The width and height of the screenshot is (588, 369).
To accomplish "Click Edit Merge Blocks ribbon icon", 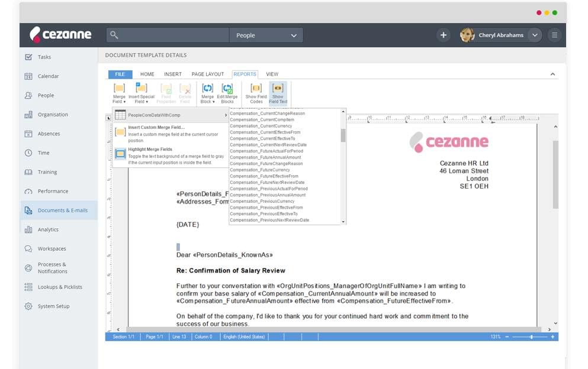I will 227,93.
